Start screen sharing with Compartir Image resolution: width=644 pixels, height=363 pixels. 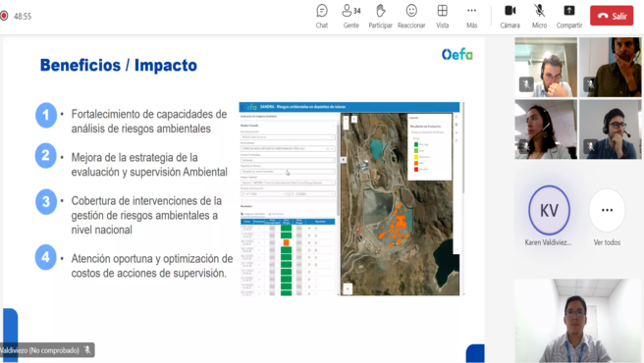[569, 17]
